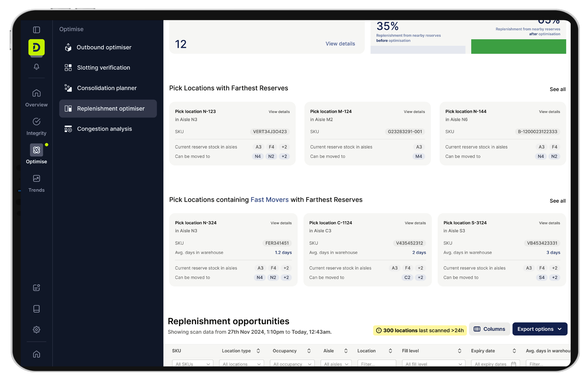Open the Trends chart icon
The width and height of the screenshot is (588, 381).
(x=36, y=179)
